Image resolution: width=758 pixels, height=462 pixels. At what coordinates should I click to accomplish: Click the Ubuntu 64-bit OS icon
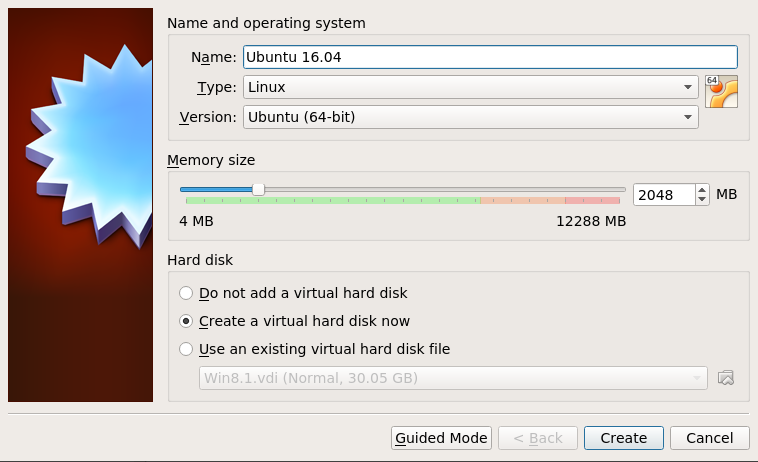click(x=721, y=90)
